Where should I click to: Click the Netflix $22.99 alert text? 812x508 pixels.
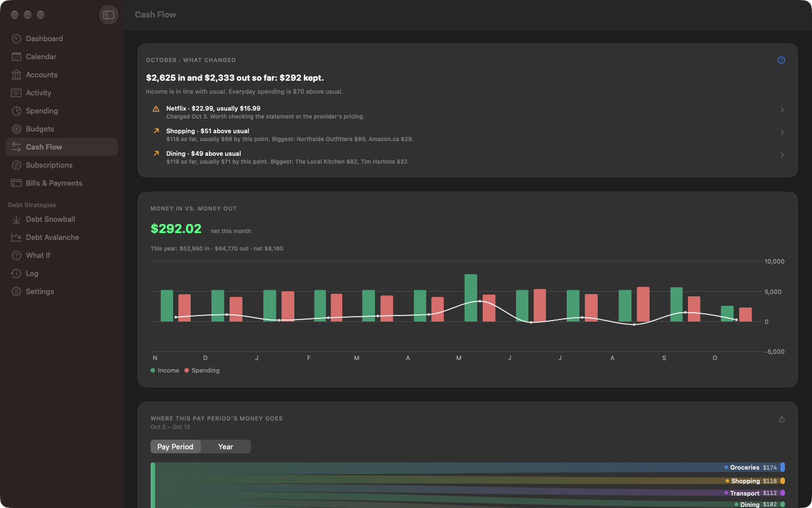click(x=213, y=108)
